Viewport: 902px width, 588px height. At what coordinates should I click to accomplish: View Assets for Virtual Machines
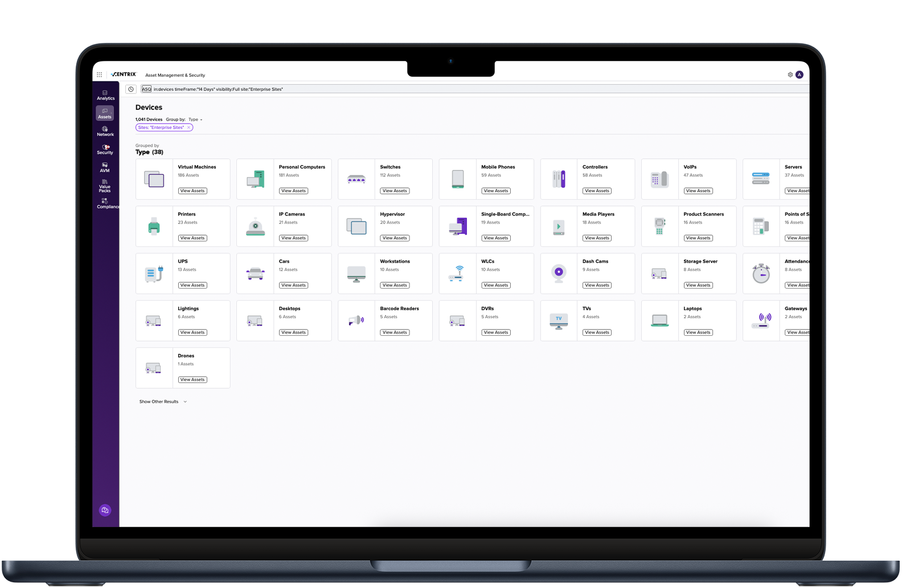click(192, 191)
